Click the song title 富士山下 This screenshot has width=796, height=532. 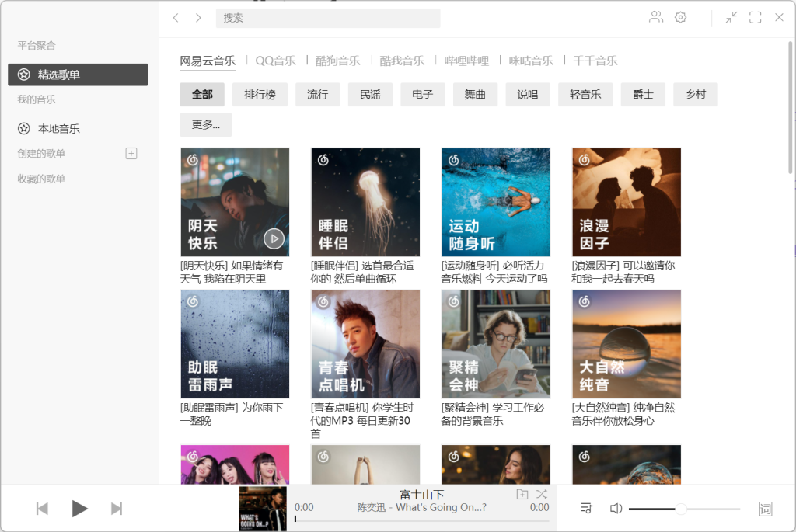(422, 495)
